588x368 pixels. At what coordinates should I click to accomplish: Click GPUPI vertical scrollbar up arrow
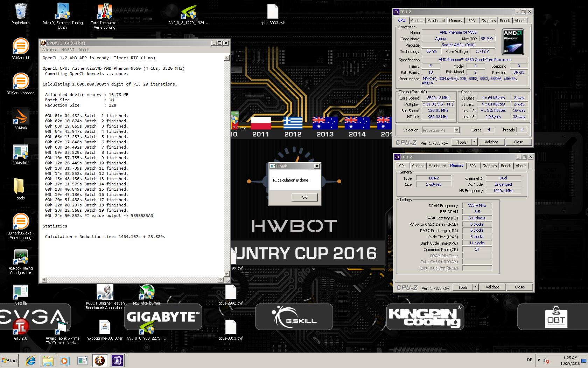[x=227, y=58]
